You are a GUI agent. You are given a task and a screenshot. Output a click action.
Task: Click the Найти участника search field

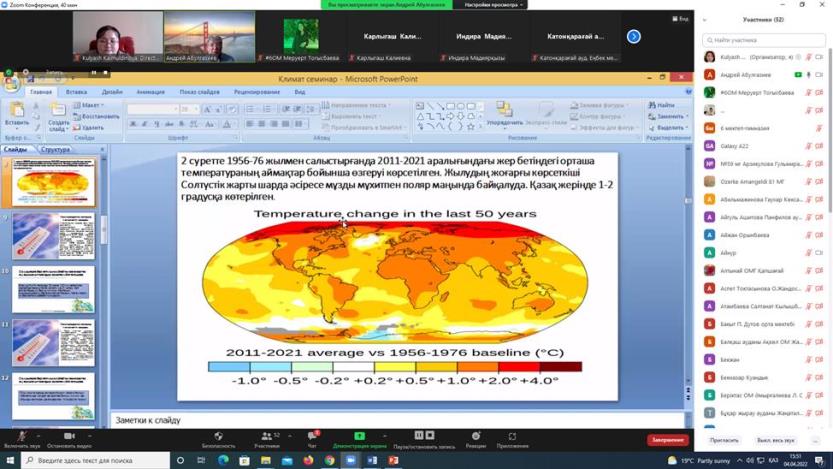pyautogui.click(x=763, y=40)
